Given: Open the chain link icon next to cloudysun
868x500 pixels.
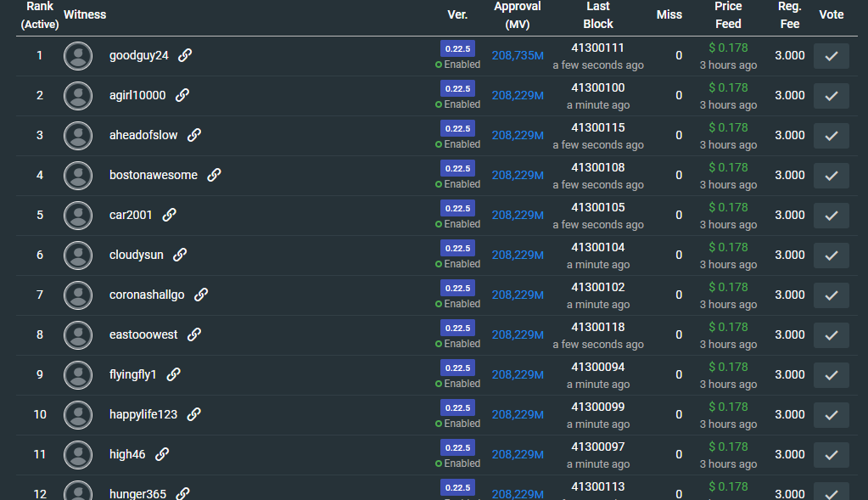Looking at the screenshot, I should (180, 255).
